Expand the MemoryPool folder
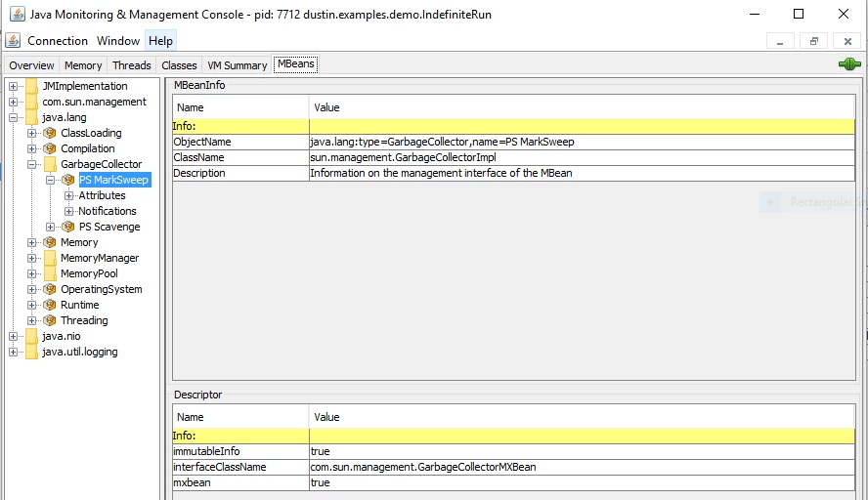The image size is (868, 500). (x=31, y=273)
